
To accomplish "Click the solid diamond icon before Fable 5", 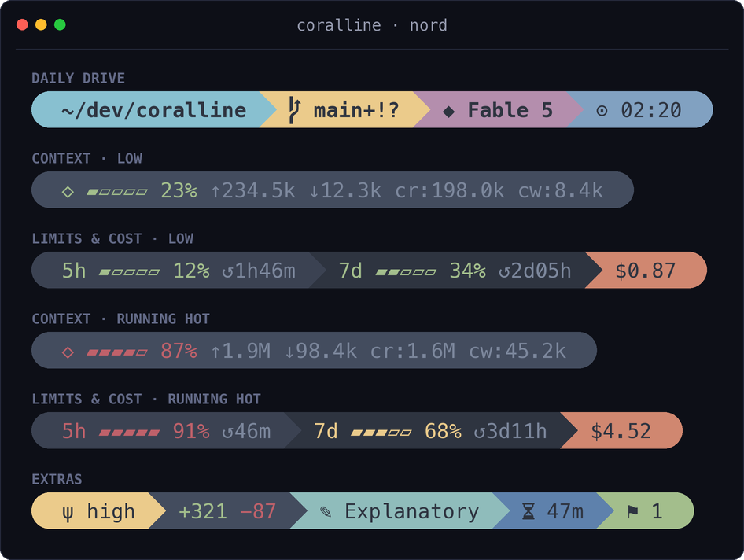I will 448,112.
